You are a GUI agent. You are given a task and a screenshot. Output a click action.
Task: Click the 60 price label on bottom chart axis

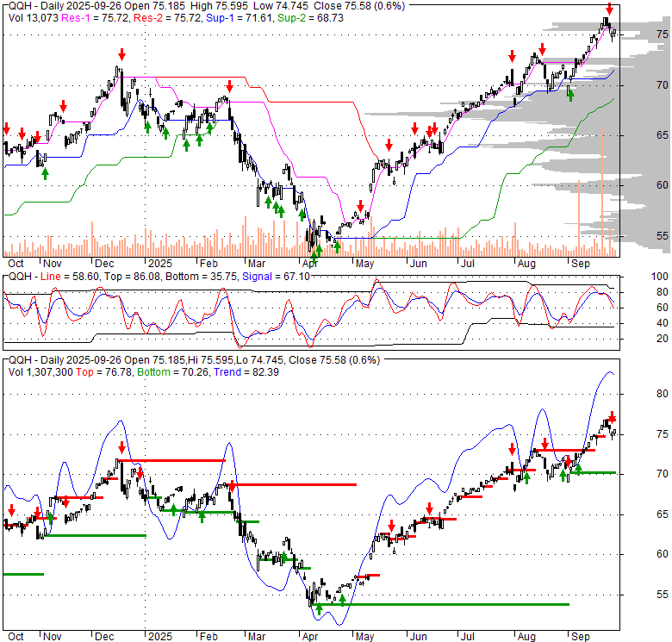click(x=663, y=555)
